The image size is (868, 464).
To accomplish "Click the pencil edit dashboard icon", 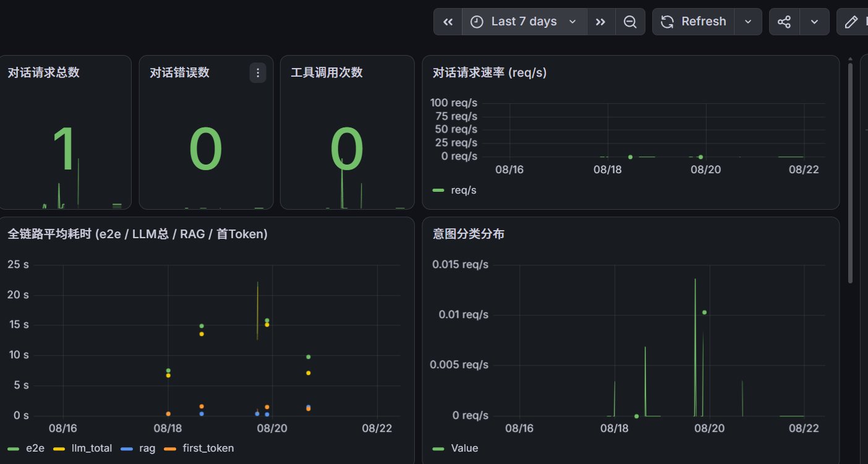I will point(852,22).
